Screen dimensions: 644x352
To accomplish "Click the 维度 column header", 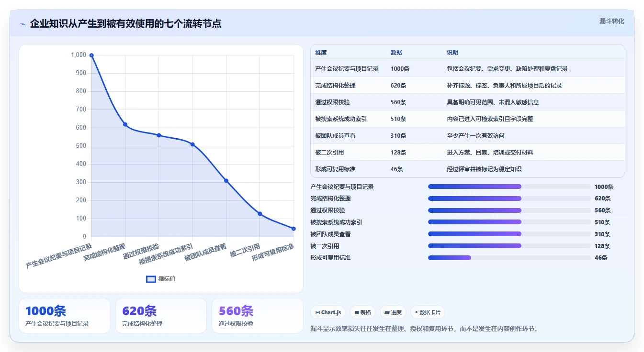I will coord(321,53).
